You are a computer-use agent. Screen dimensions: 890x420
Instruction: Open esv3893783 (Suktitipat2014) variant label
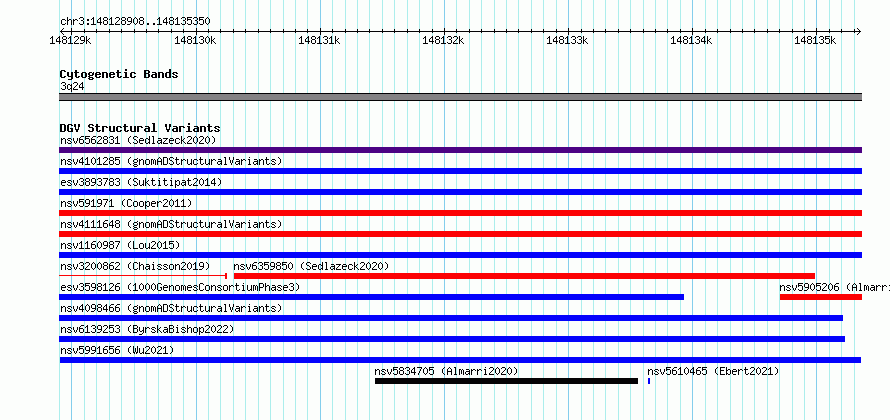(x=141, y=182)
